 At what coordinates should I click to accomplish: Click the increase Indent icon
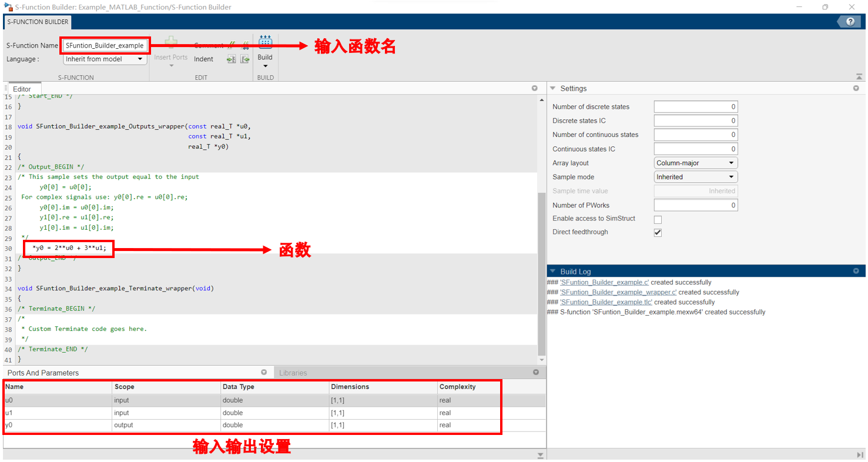[231, 59]
